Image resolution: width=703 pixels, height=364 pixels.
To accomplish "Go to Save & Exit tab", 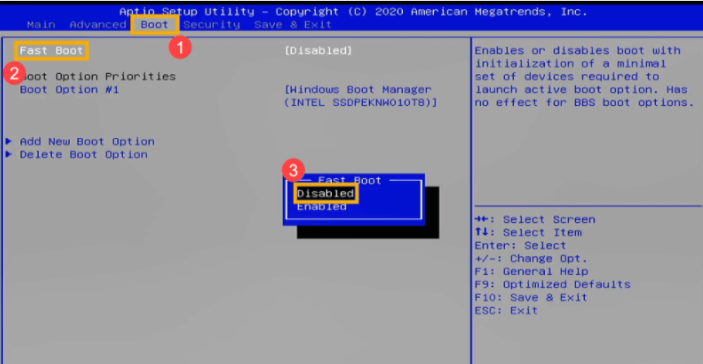I will (x=293, y=25).
